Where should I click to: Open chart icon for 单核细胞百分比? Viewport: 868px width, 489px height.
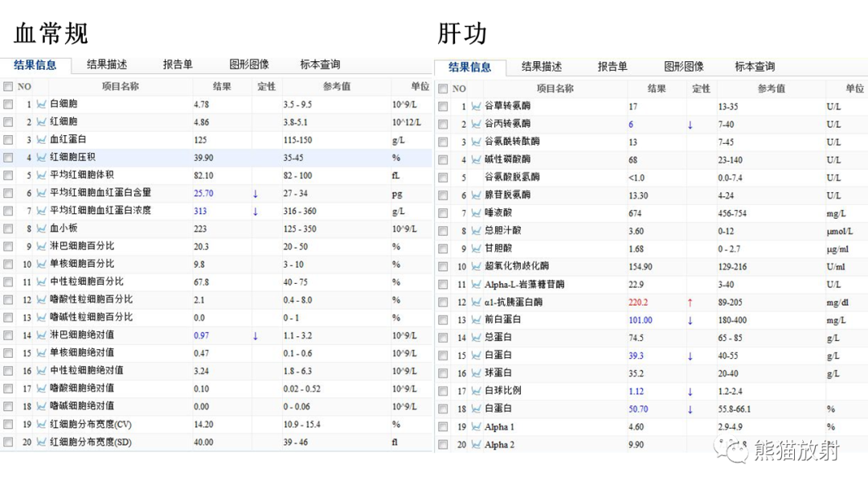point(41,264)
